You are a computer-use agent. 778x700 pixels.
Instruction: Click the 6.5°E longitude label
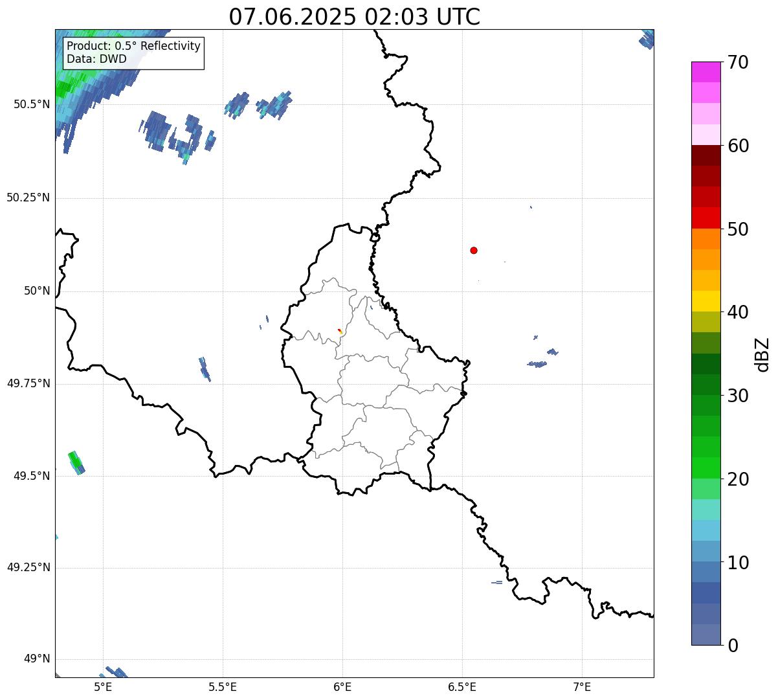point(462,687)
